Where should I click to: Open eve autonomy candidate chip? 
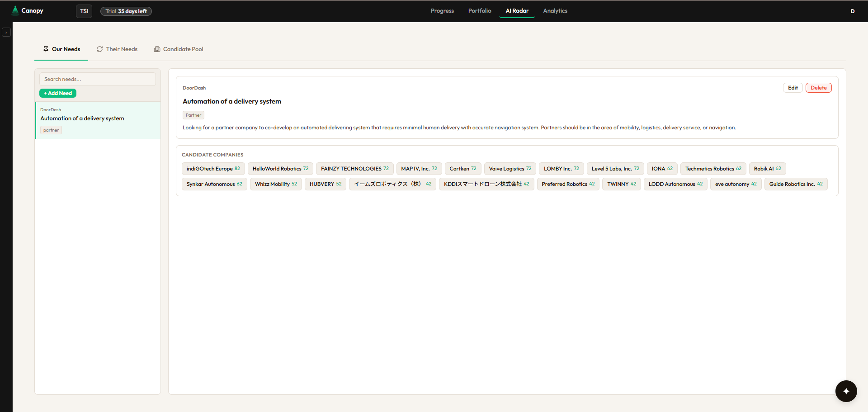pyautogui.click(x=736, y=184)
